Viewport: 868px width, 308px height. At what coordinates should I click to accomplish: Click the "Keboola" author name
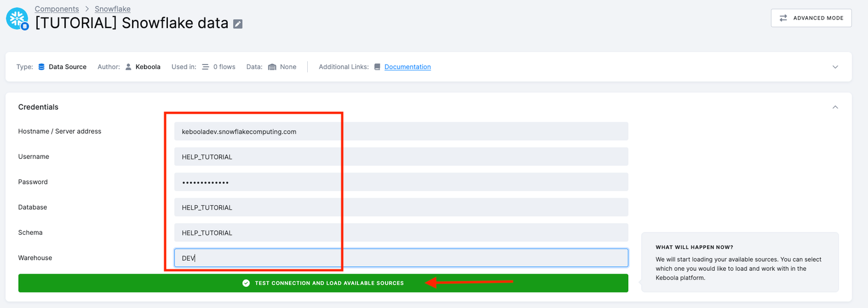pos(148,67)
